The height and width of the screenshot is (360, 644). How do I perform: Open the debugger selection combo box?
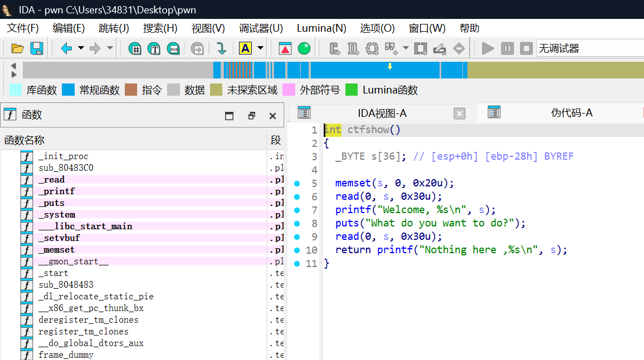click(x=590, y=48)
